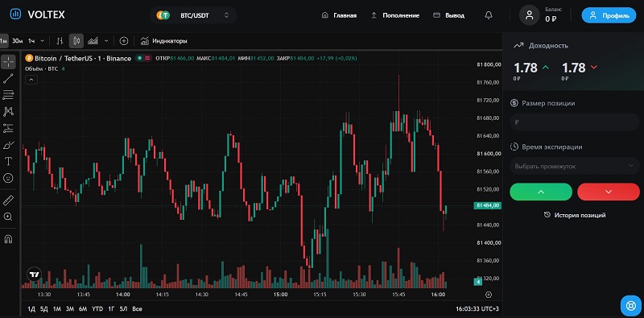Select the YTD date range
Image resolution: width=644 pixels, height=318 pixels.
coord(97,309)
